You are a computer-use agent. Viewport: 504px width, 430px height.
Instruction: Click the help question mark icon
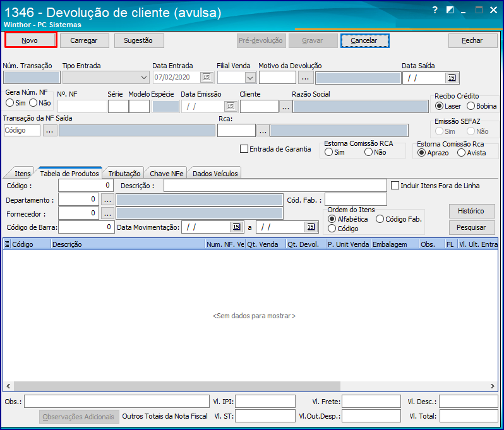click(435, 10)
